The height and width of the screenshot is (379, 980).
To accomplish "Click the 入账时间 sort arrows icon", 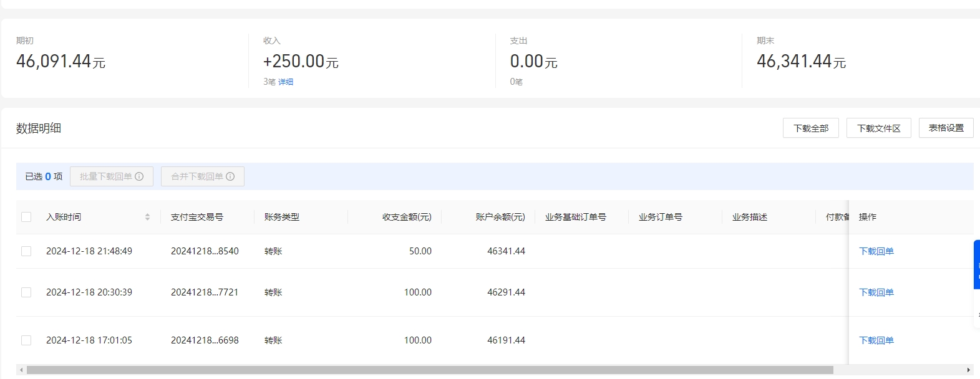I will point(147,217).
